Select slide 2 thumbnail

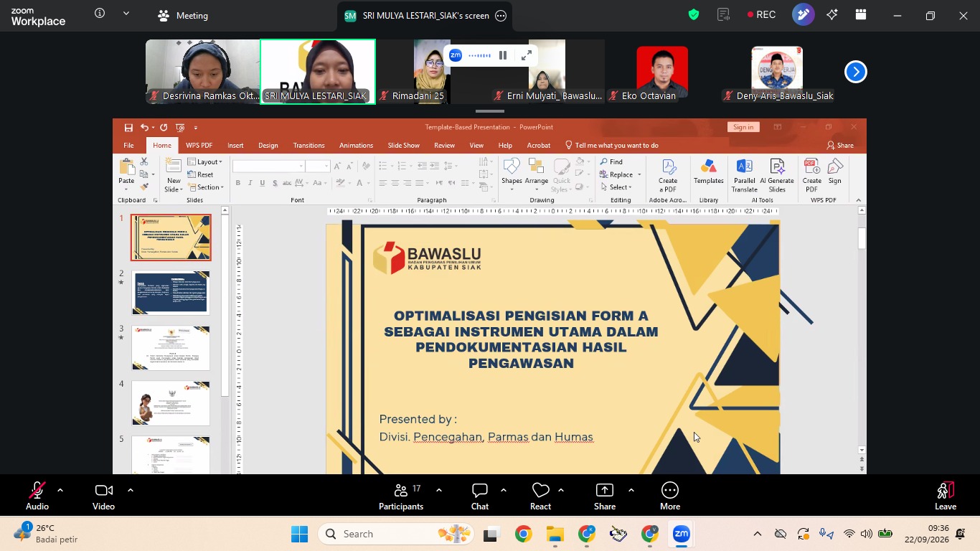click(171, 293)
